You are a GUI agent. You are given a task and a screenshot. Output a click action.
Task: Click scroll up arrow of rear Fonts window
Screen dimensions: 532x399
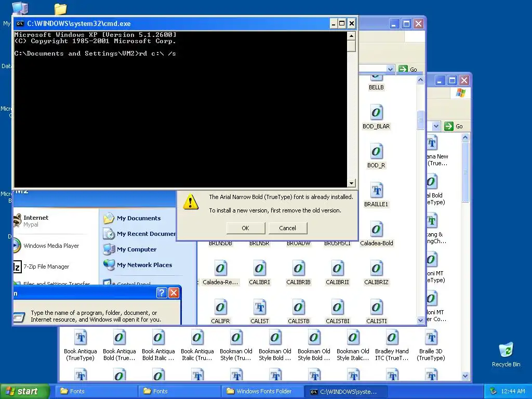(x=465, y=137)
